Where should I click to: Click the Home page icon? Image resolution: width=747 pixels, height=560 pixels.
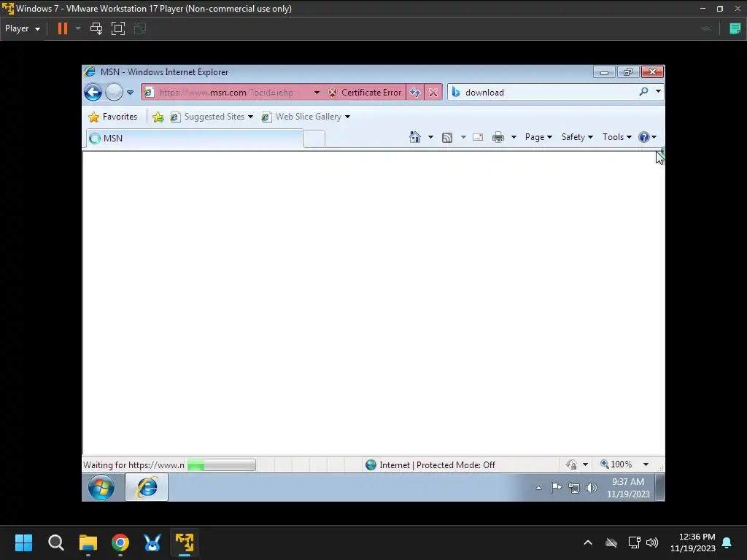point(415,137)
